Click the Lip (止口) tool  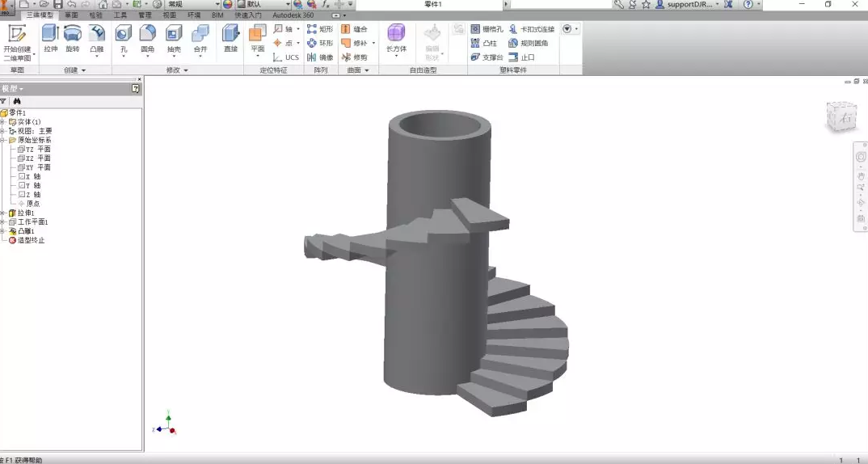[x=521, y=57]
